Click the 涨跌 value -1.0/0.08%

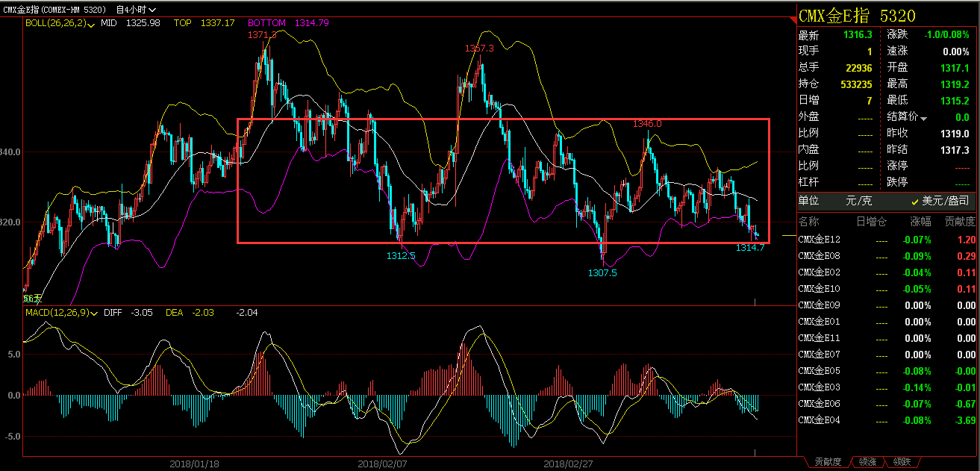947,35
